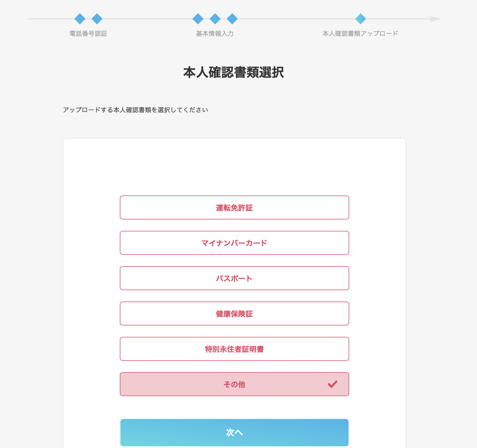Click the middle diamond of 基本情報入力 step
This screenshot has width=477, height=448.
tap(215, 18)
